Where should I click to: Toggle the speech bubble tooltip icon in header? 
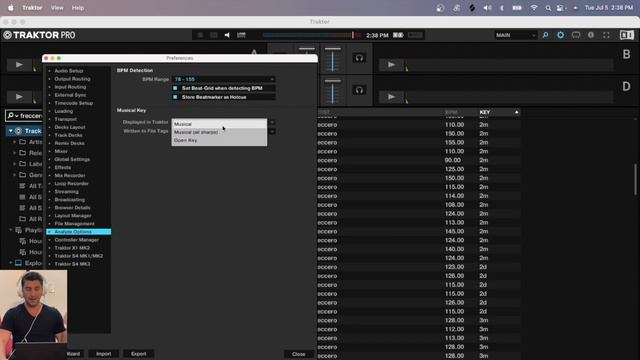tap(576, 35)
